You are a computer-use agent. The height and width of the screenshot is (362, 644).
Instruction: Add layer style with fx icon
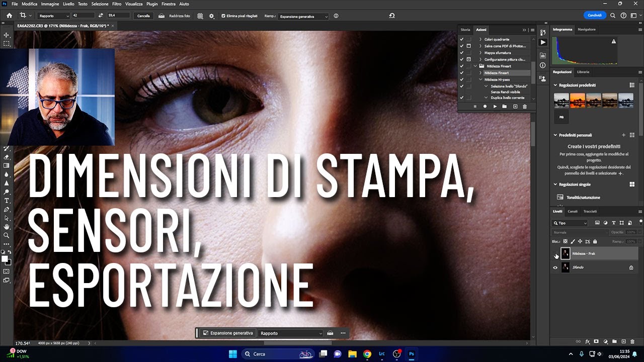coord(587,342)
